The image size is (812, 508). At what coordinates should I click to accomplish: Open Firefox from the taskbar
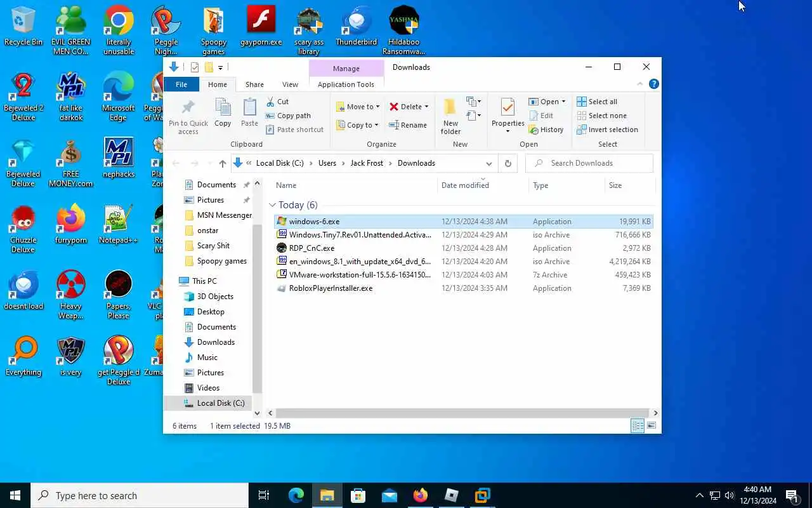[x=421, y=495]
